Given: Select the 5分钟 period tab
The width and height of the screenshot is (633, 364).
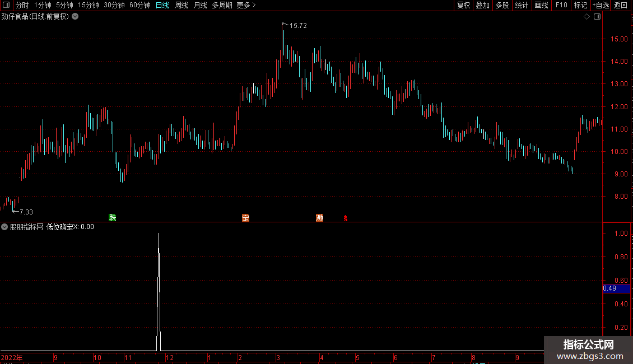Looking at the screenshot, I should [x=64, y=5].
